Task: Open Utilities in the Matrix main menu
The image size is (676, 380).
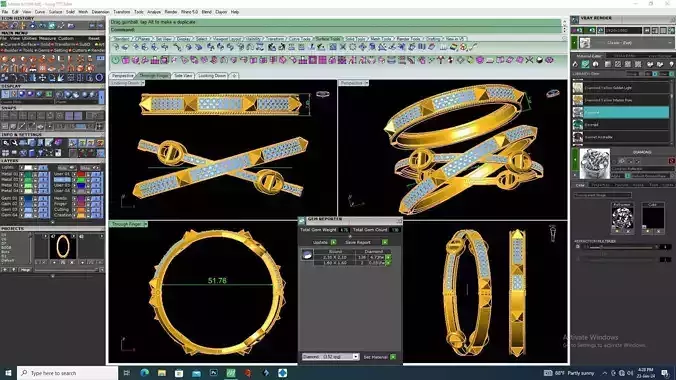Action: pos(29,38)
